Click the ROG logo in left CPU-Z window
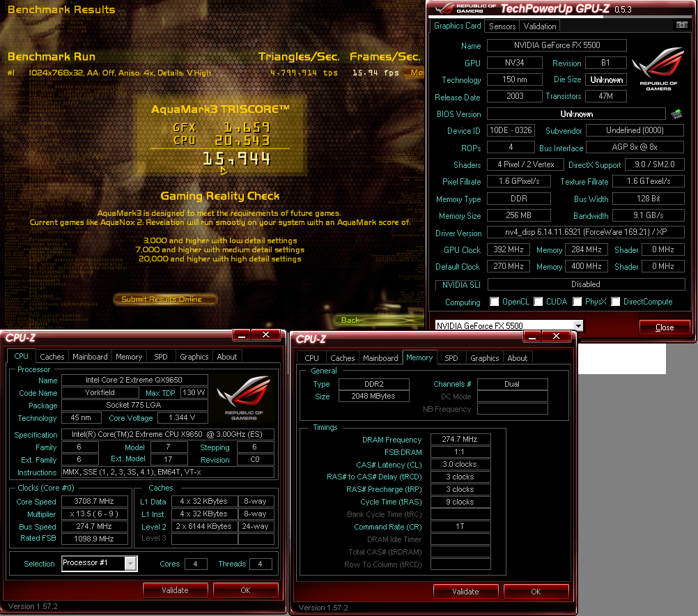Screen dimensions: 698x616 [x=244, y=398]
